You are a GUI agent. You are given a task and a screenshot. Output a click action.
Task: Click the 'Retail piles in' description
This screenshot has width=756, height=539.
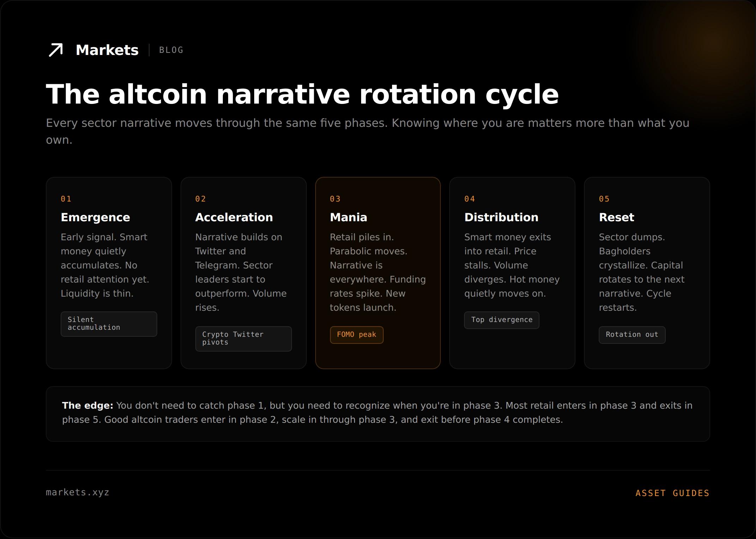[x=378, y=272]
